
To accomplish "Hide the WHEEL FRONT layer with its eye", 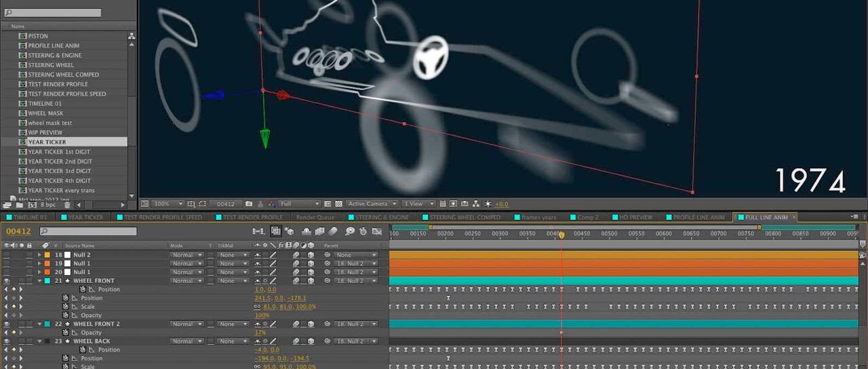I will coord(7,281).
